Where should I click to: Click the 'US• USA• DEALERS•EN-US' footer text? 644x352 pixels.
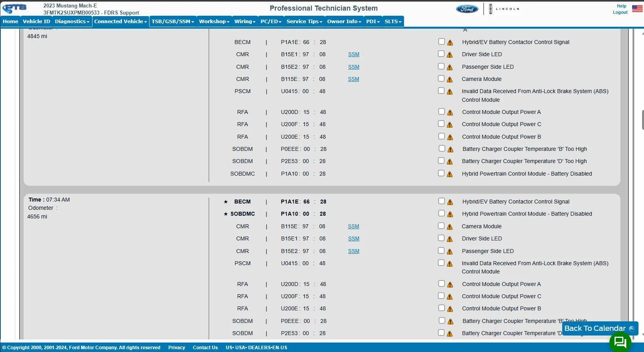(256, 348)
